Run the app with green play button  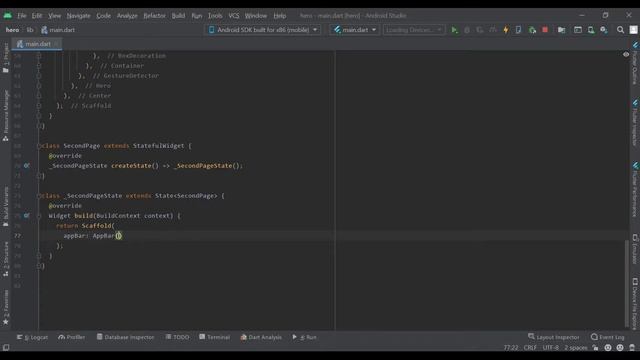pyautogui.click(x=454, y=30)
